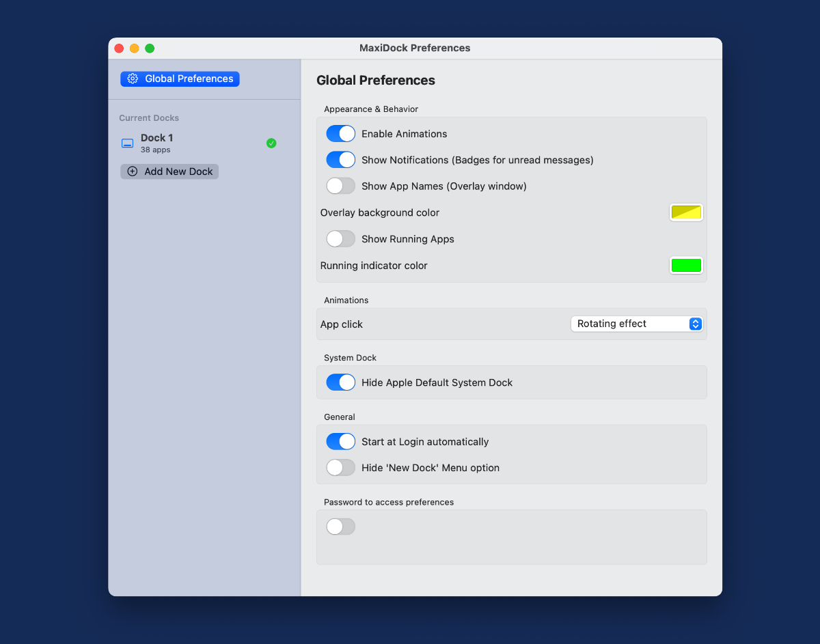The image size is (820, 644).
Task: Turn on Show Running Apps switch
Action: pyautogui.click(x=341, y=239)
